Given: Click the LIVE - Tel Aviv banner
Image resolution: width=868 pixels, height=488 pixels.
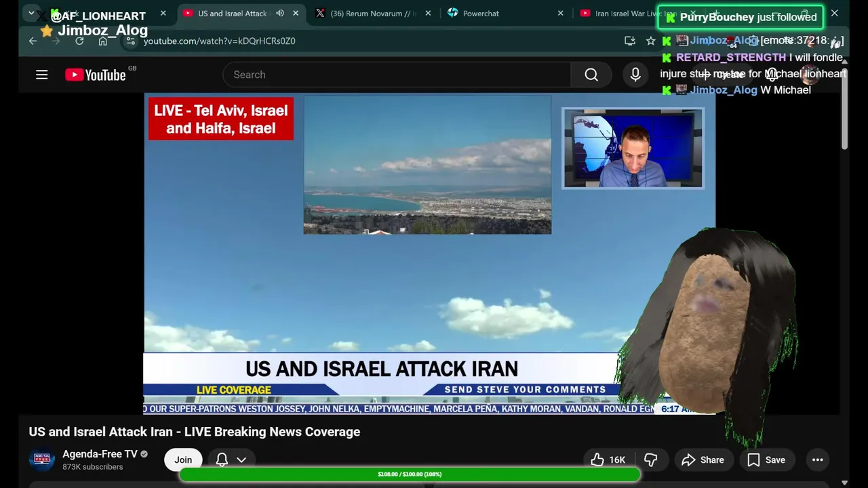Looking at the screenshot, I should pyautogui.click(x=221, y=119).
